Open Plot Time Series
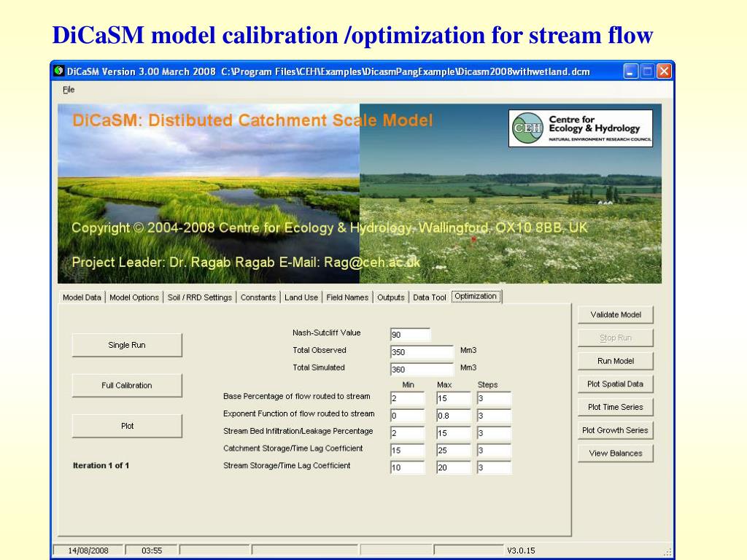The height and width of the screenshot is (560, 747). point(616,407)
